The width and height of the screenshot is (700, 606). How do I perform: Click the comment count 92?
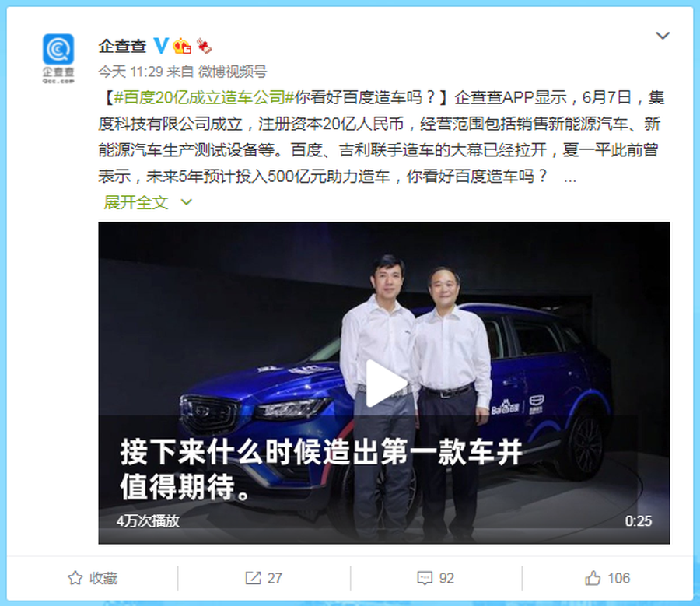pos(446,578)
